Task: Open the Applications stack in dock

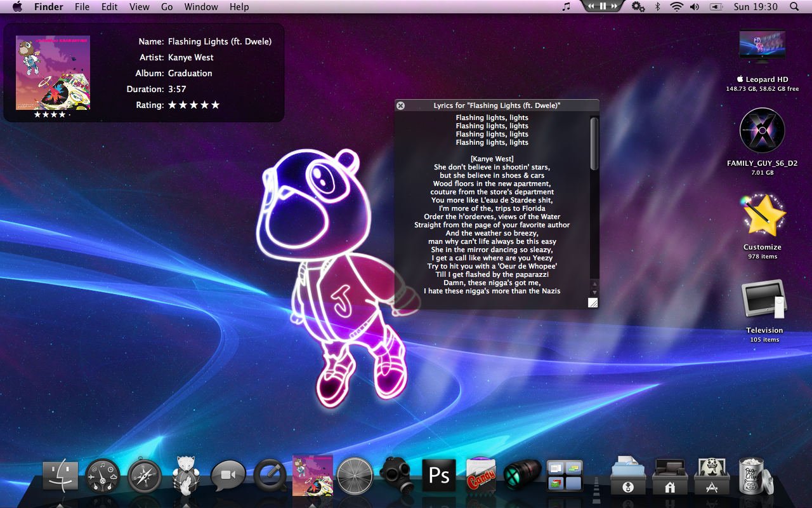Action: pyautogui.click(x=712, y=476)
